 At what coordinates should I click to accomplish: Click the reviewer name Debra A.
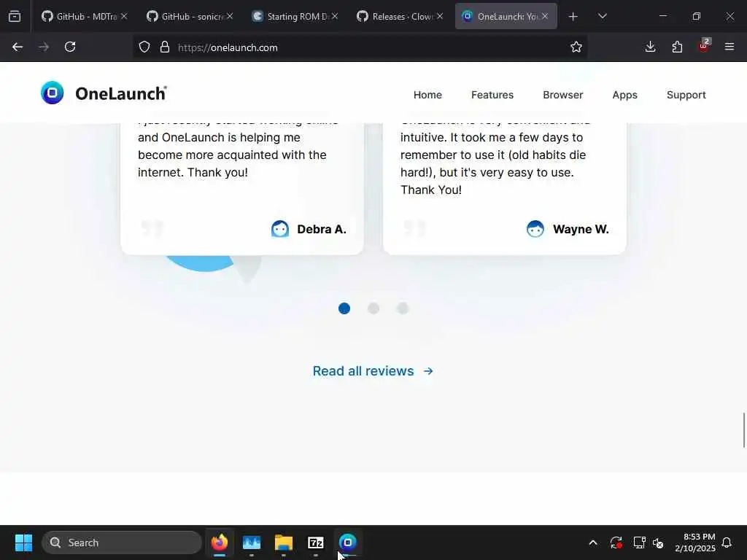point(322,229)
